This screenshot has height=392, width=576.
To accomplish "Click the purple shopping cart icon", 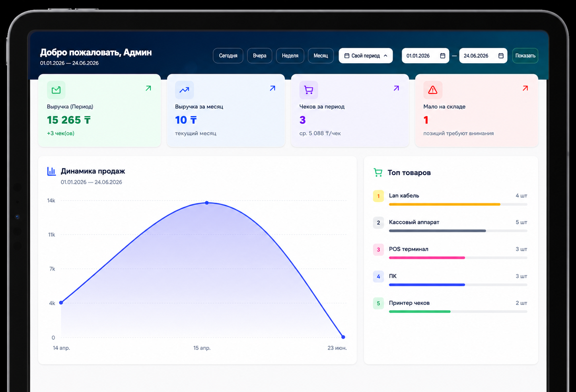I will tap(309, 90).
